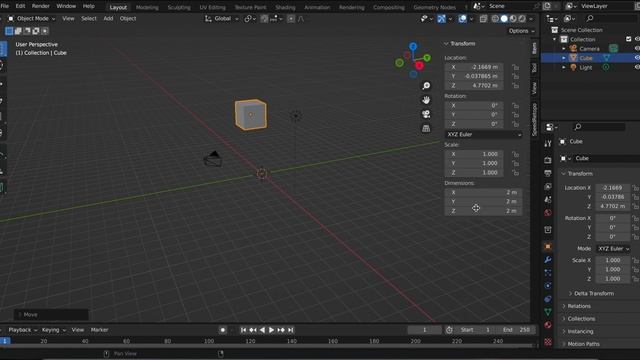Click the zoom view magnifier icon in viewport

point(426,86)
